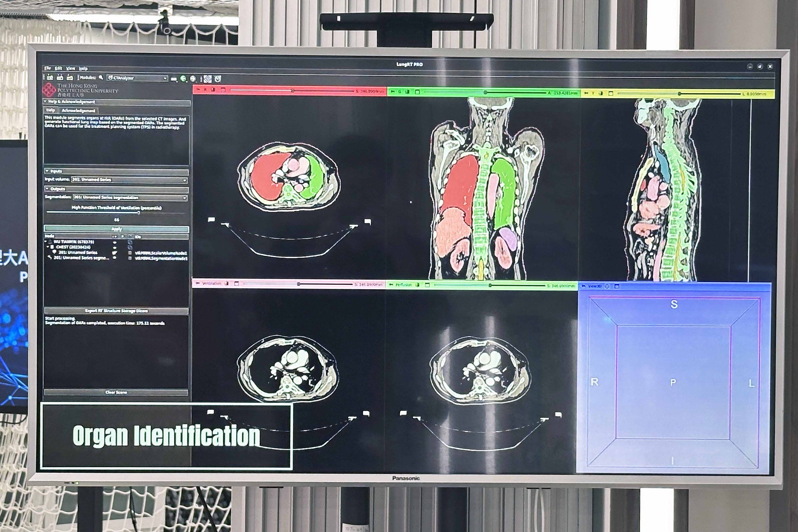This screenshot has width=798, height=532.
Task: Open the Load DICOM toolbar icon
Action: pyautogui.click(x=60, y=78)
